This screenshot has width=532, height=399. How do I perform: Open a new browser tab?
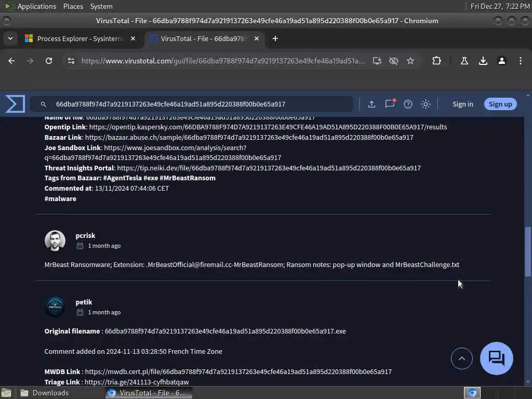coord(275,38)
